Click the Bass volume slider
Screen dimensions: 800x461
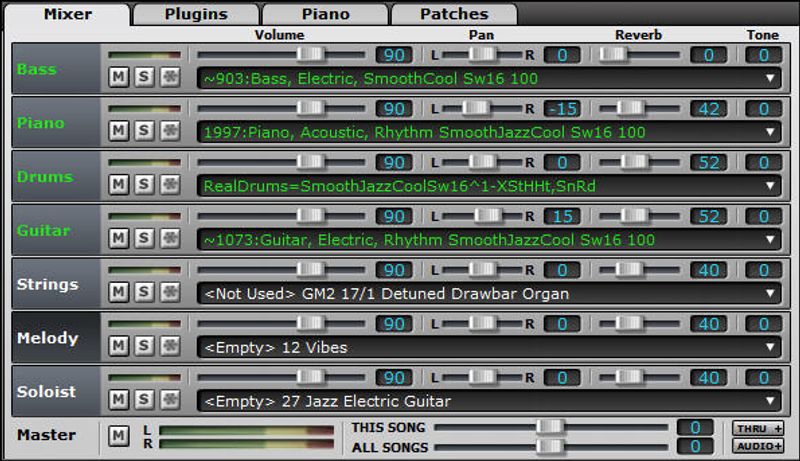click(281, 54)
